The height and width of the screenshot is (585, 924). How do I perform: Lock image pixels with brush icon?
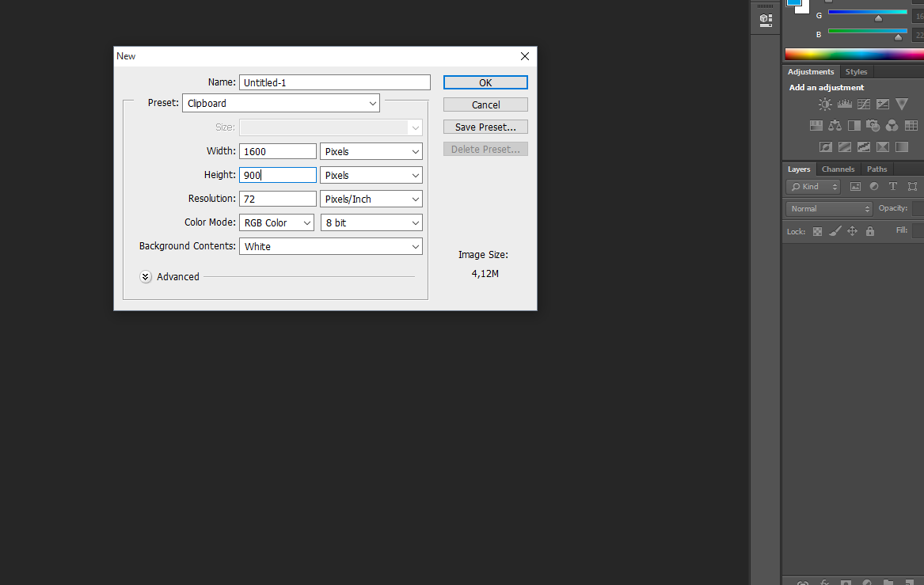(835, 231)
